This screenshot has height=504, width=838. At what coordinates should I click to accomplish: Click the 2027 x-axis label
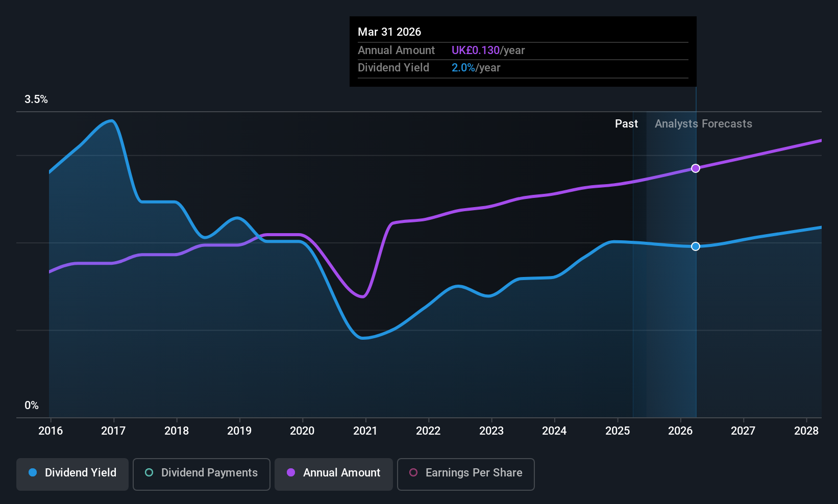point(743,431)
